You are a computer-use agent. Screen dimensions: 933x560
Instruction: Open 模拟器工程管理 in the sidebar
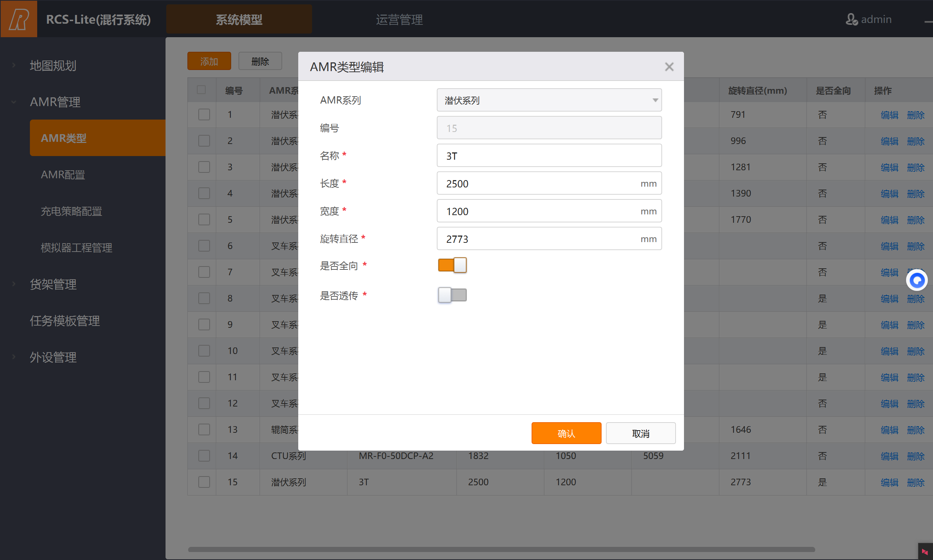pos(76,247)
